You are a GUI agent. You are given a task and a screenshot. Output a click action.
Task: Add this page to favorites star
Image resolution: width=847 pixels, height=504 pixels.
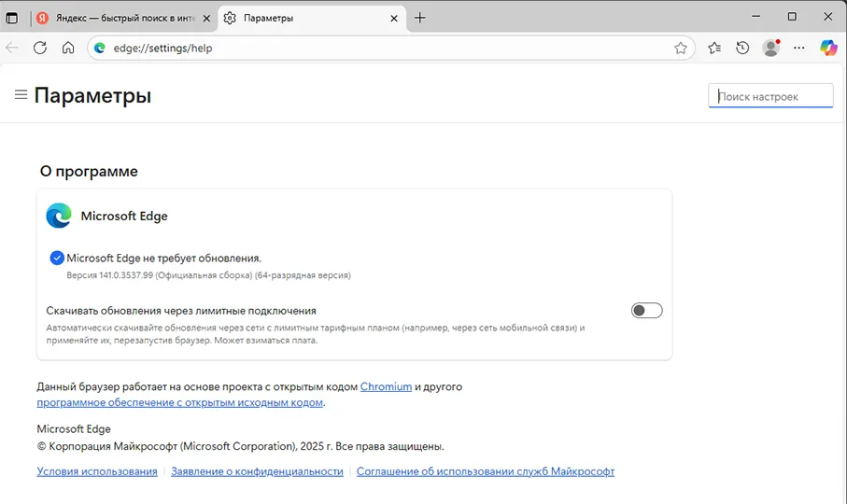click(x=681, y=48)
